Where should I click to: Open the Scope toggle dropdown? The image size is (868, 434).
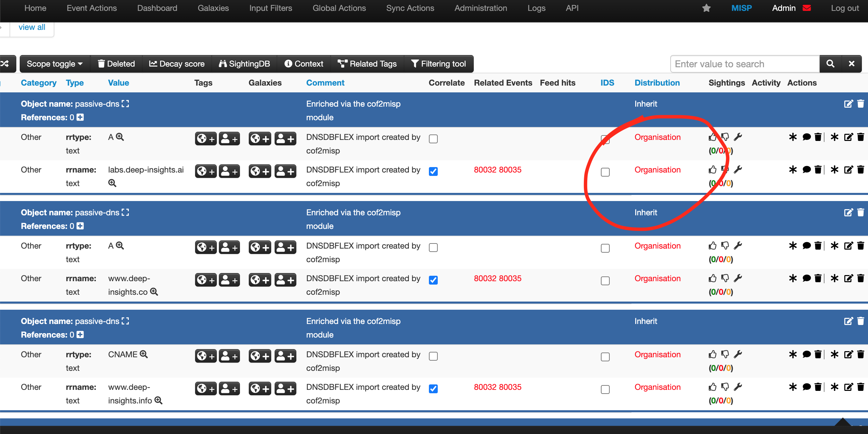click(x=55, y=64)
